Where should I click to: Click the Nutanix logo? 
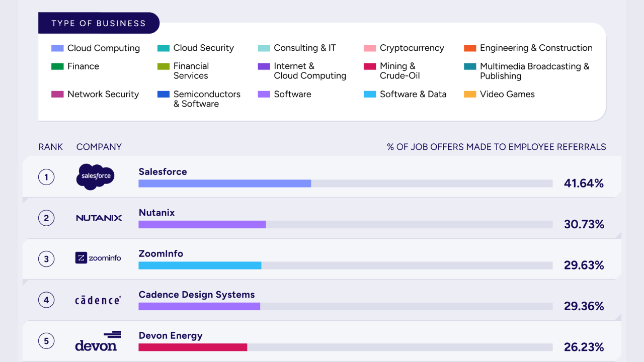(99, 218)
